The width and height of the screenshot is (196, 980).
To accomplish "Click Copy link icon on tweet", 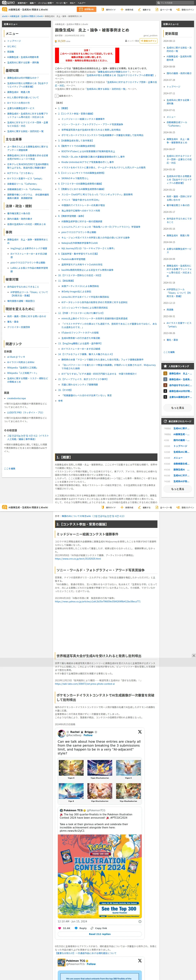I will [x=92, y=928].
